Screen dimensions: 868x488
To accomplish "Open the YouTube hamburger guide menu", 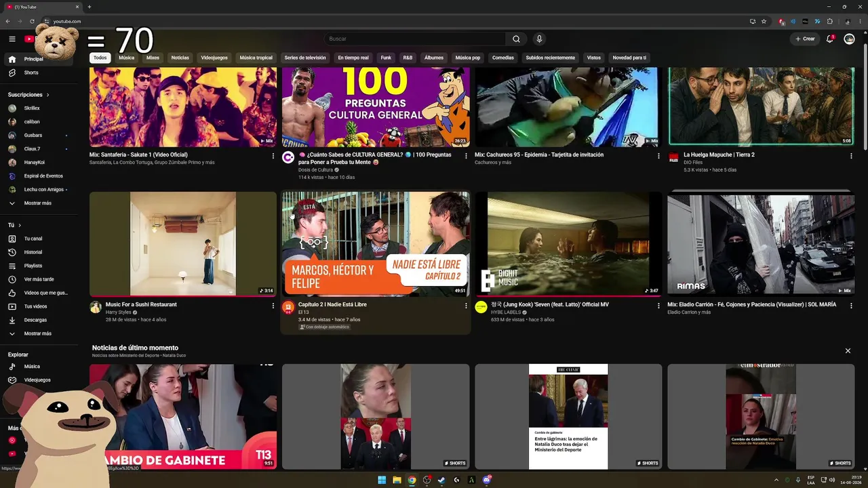I will pos(12,39).
